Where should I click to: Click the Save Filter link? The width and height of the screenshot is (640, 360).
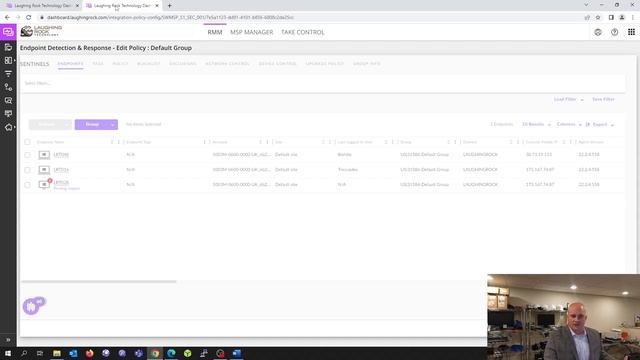603,99
